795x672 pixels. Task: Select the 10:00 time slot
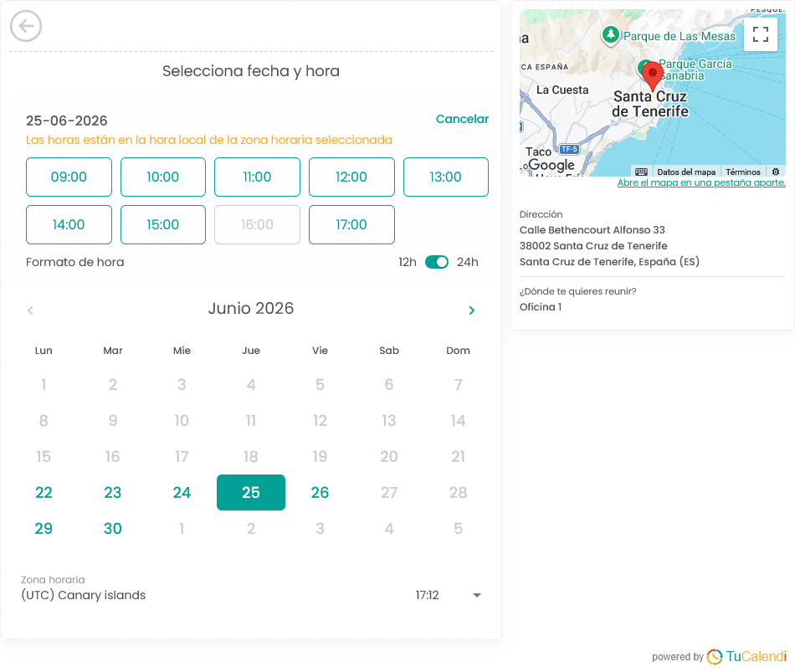coord(163,177)
